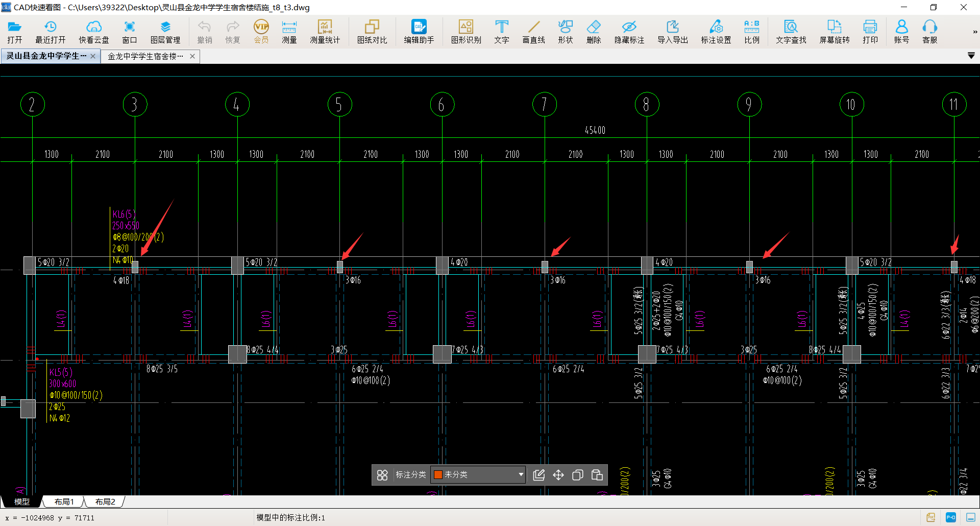Viewport: 980px width, 526px height.
Task: Click the Print (打印) icon
Action: [870, 32]
